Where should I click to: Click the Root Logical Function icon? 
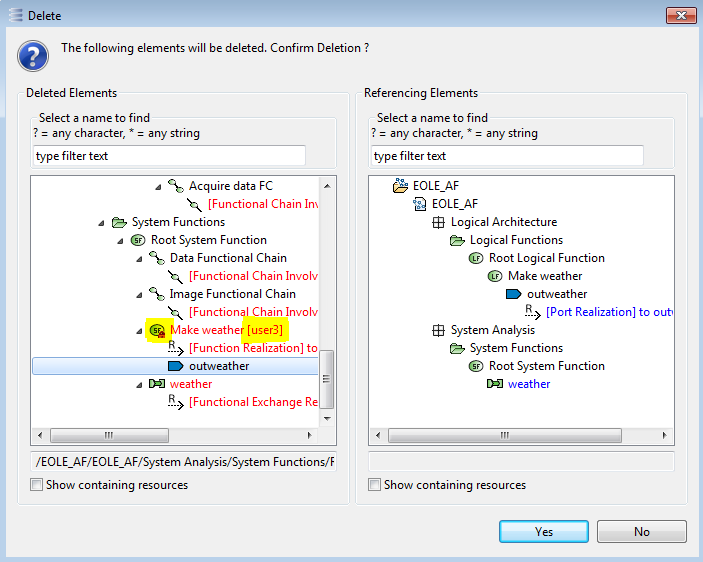tap(476, 258)
